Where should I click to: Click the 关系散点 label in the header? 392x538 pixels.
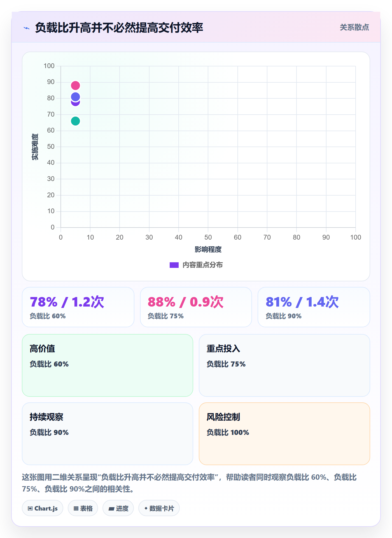(x=354, y=27)
